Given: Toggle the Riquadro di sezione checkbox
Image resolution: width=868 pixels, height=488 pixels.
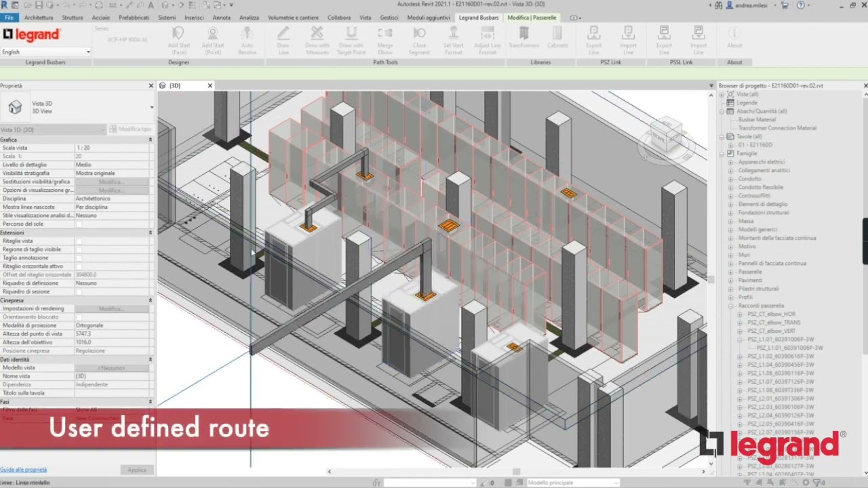Looking at the screenshot, I should coord(79,292).
